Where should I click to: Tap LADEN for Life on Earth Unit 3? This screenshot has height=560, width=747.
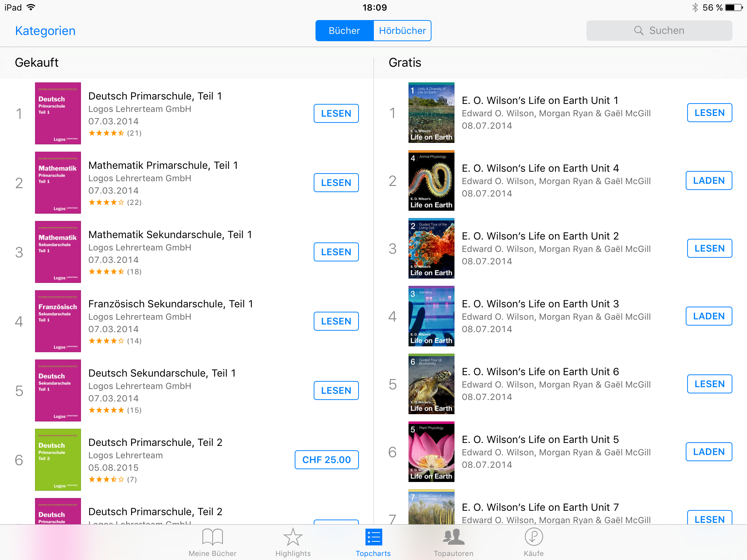(709, 316)
